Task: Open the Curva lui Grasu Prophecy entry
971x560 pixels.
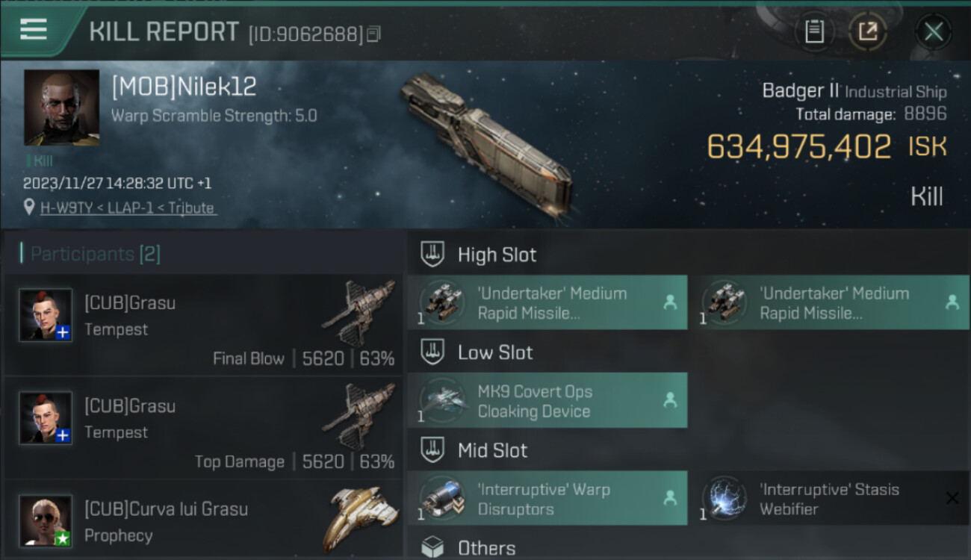Action: coord(203,520)
